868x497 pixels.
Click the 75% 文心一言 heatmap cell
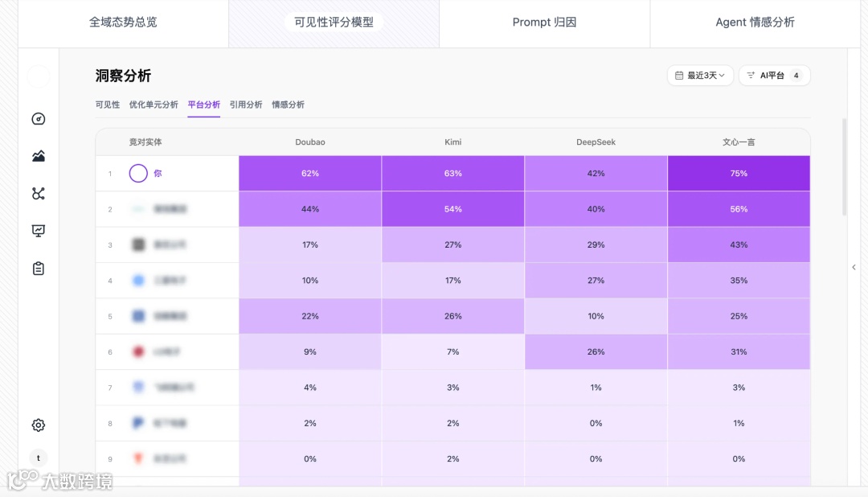pyautogui.click(x=739, y=174)
